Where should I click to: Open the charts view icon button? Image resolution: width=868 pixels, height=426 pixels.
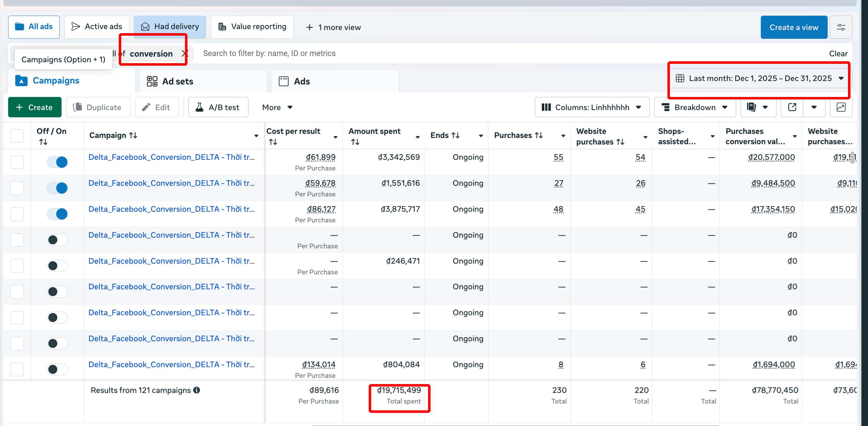pos(841,107)
